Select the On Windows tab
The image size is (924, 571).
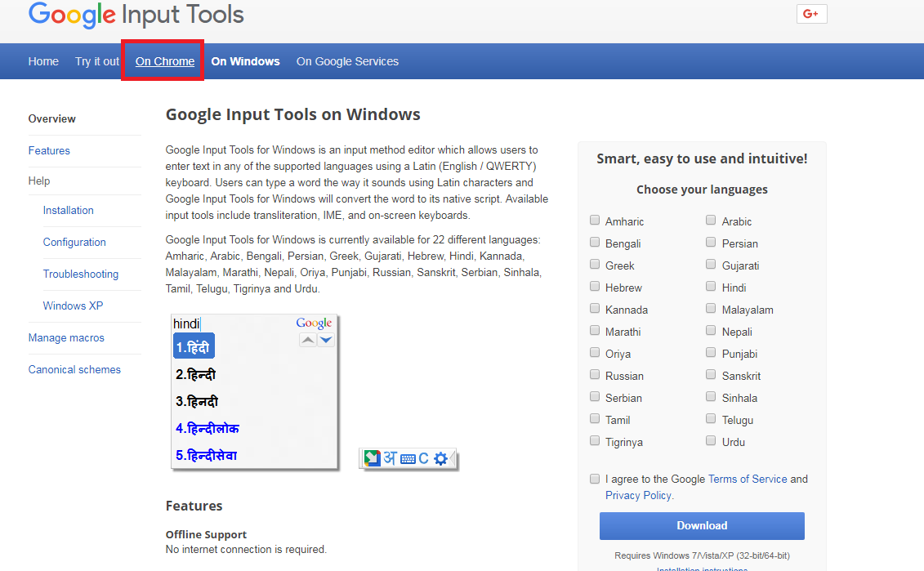click(x=246, y=61)
